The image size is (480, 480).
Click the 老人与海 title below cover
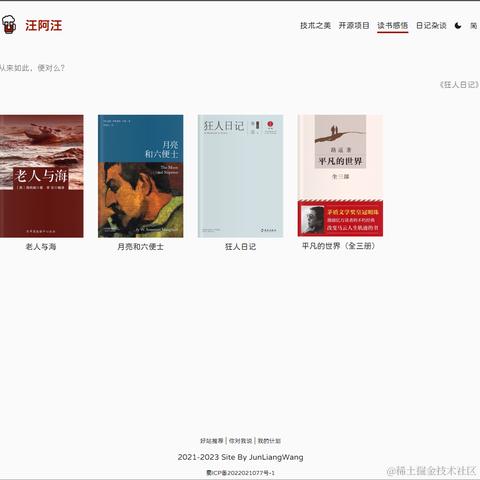(41, 247)
